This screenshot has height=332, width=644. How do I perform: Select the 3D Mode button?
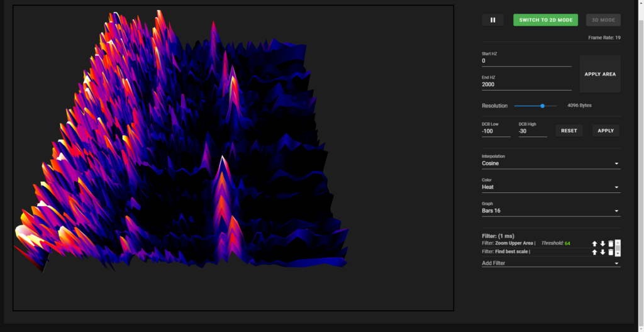pyautogui.click(x=603, y=20)
